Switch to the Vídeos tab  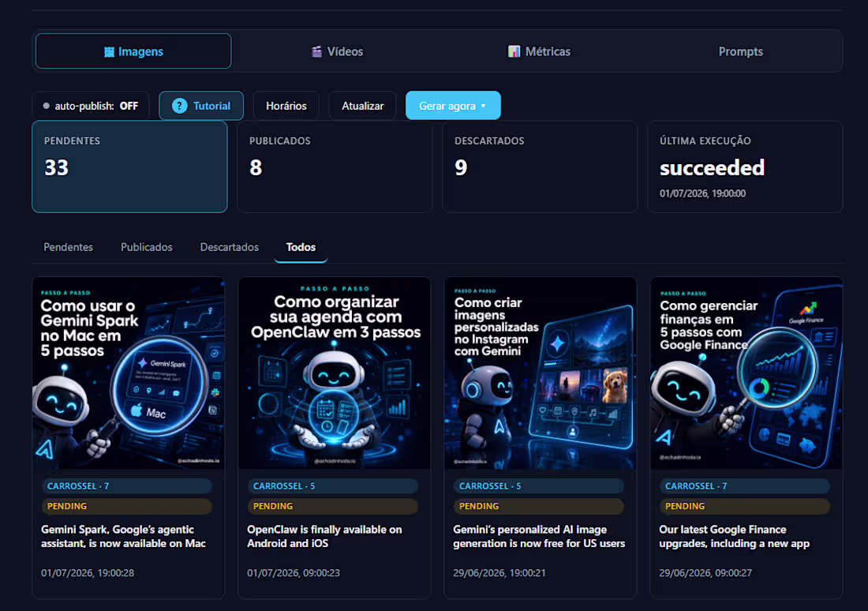click(x=337, y=51)
